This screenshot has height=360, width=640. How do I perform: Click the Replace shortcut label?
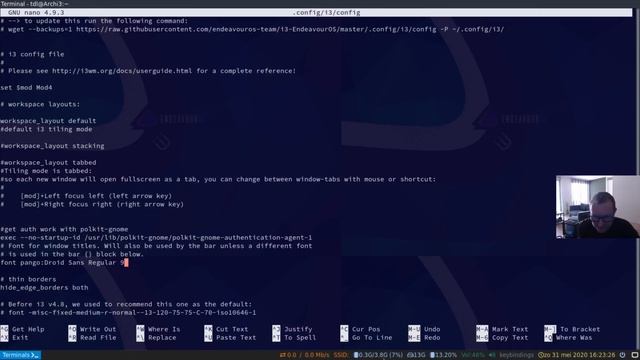tap(162, 338)
